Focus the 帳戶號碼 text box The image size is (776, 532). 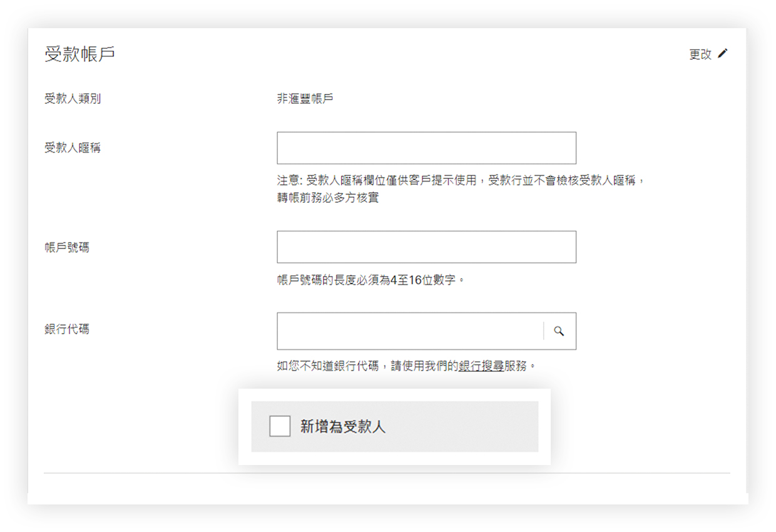pos(426,247)
